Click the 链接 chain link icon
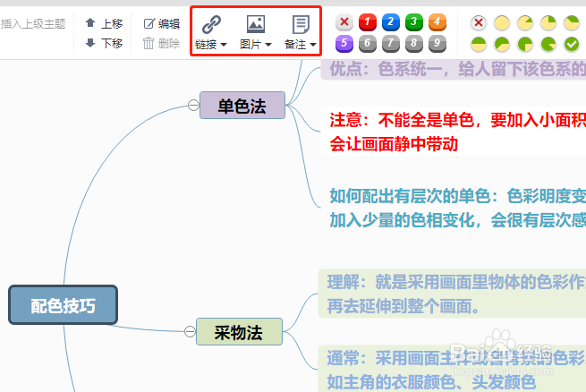The width and height of the screenshot is (586, 392). pyautogui.click(x=211, y=25)
